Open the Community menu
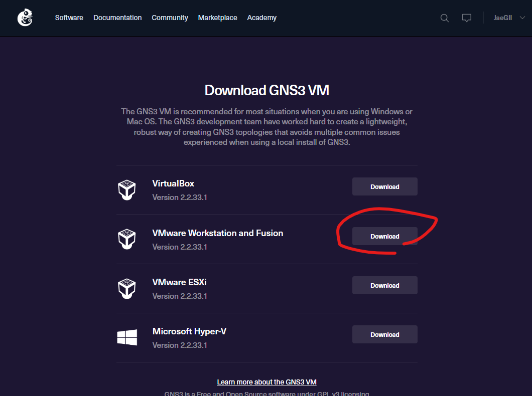This screenshot has width=532, height=396. click(170, 18)
